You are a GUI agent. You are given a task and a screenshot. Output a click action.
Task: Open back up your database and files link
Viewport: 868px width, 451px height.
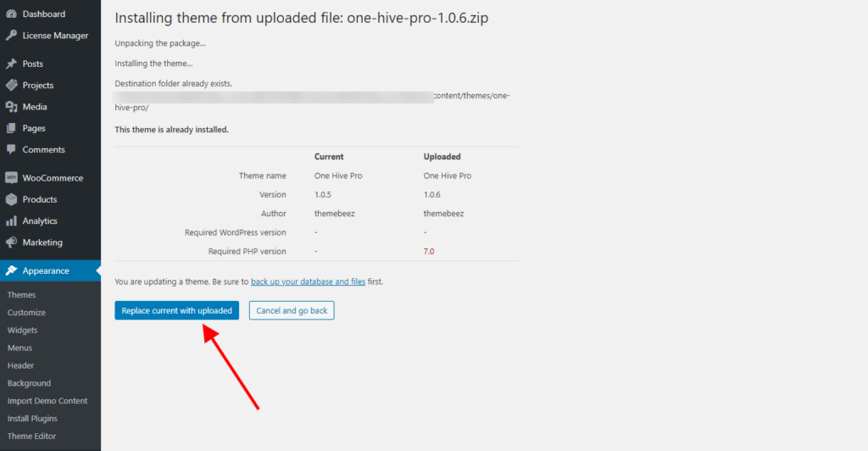[309, 281]
